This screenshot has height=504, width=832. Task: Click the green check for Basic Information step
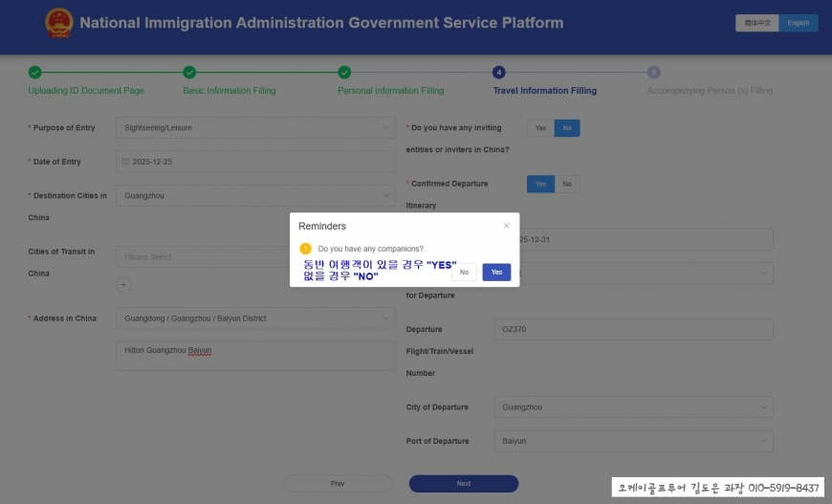pos(189,72)
